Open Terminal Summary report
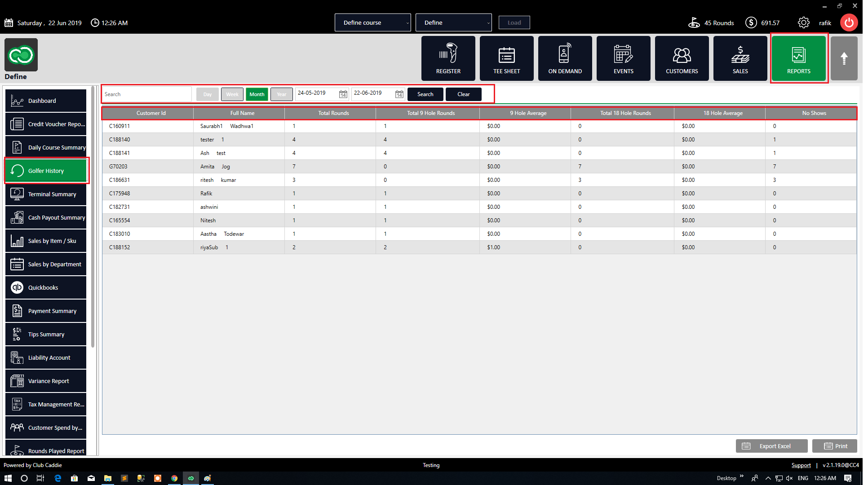 click(46, 194)
